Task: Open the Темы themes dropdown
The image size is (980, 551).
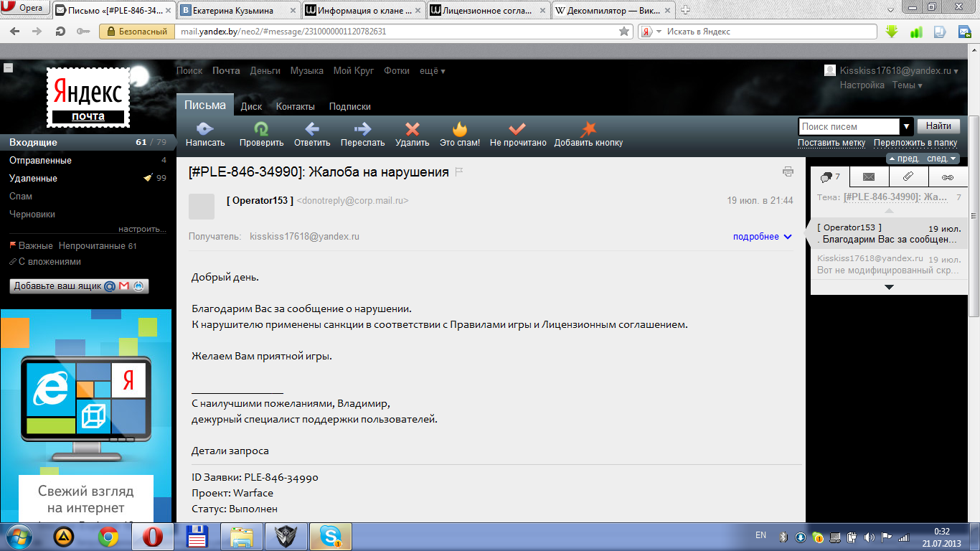Action: coord(908,85)
